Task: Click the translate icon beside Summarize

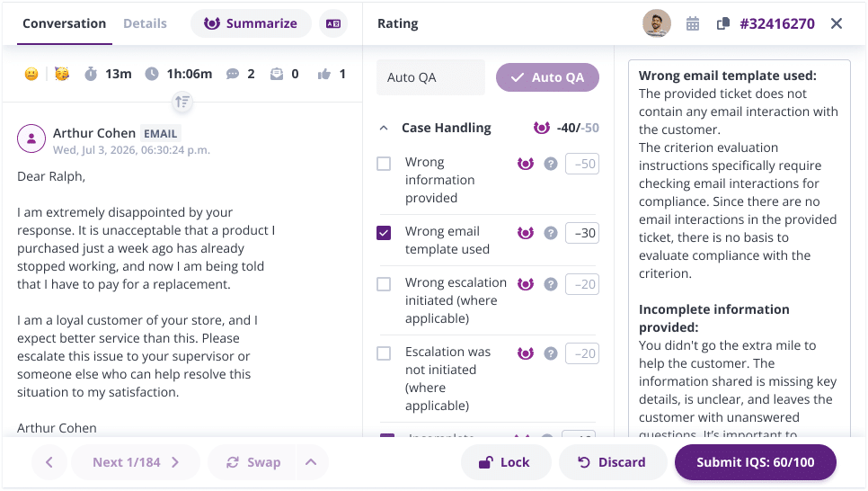Action: tap(333, 23)
